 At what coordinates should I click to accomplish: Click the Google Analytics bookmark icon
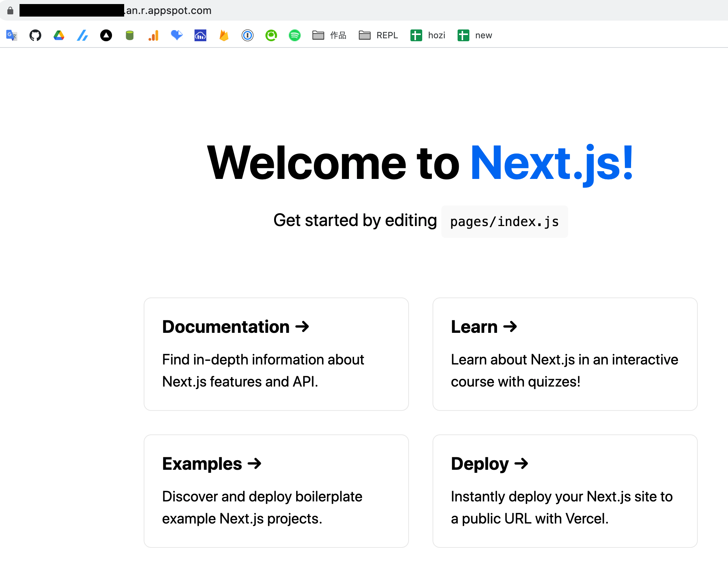153,35
